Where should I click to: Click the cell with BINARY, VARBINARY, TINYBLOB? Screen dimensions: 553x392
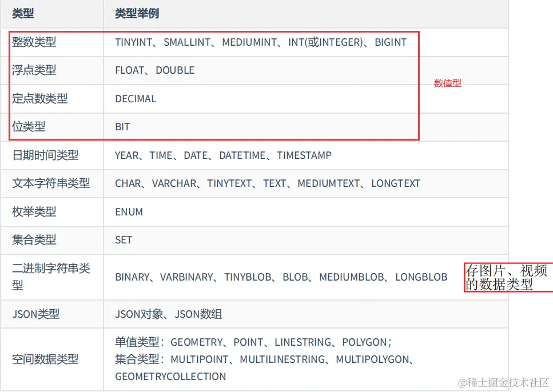pyautogui.click(x=306, y=277)
